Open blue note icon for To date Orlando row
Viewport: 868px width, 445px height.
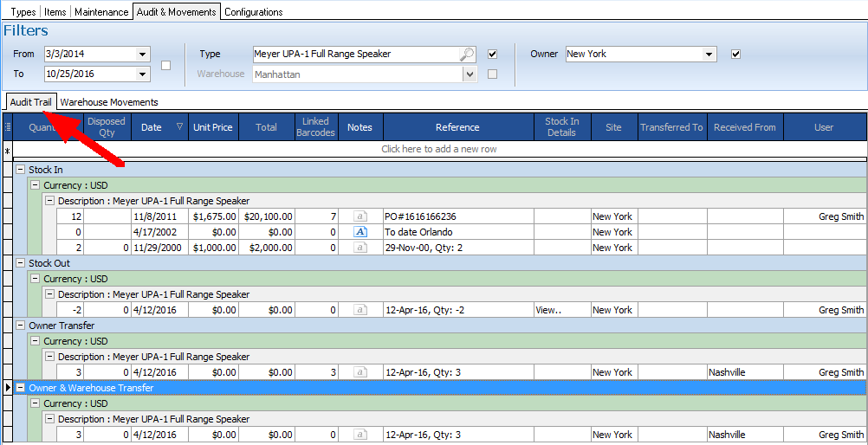click(x=360, y=232)
